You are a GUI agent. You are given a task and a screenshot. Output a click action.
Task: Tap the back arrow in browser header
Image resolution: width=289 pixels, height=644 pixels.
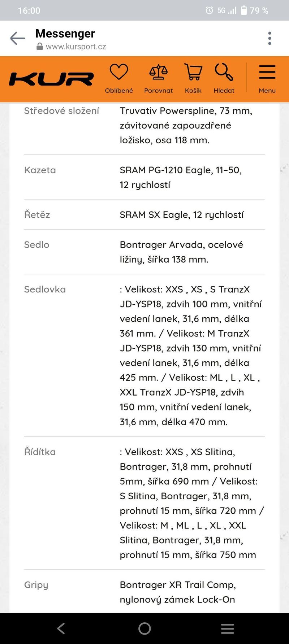[x=17, y=38]
